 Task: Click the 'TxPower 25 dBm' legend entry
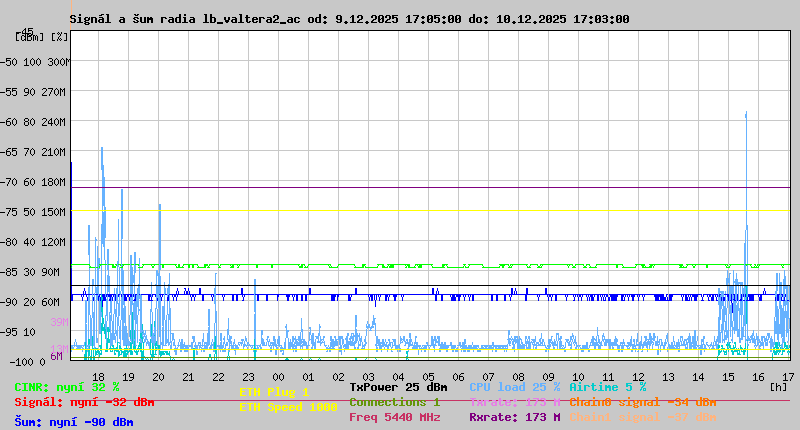(x=398, y=387)
